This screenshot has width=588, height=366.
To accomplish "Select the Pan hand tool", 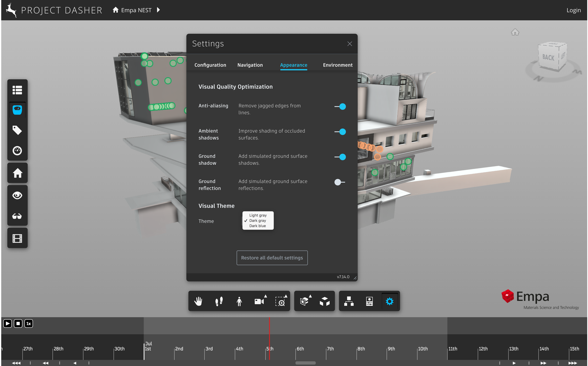I will (198, 301).
